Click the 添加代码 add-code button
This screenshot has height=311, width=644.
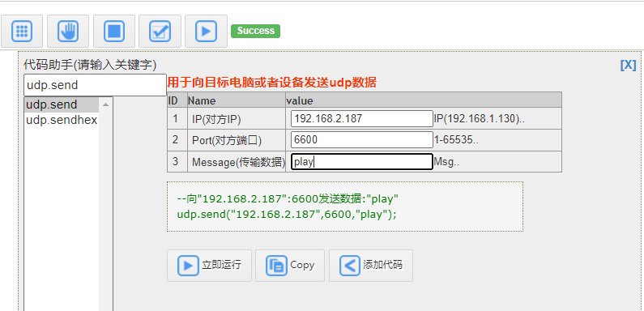click(x=371, y=266)
